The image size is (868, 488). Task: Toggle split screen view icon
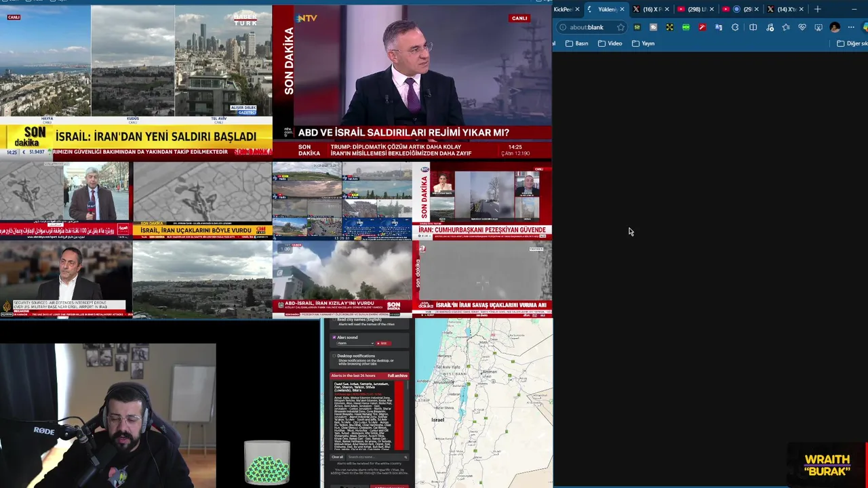point(753,27)
